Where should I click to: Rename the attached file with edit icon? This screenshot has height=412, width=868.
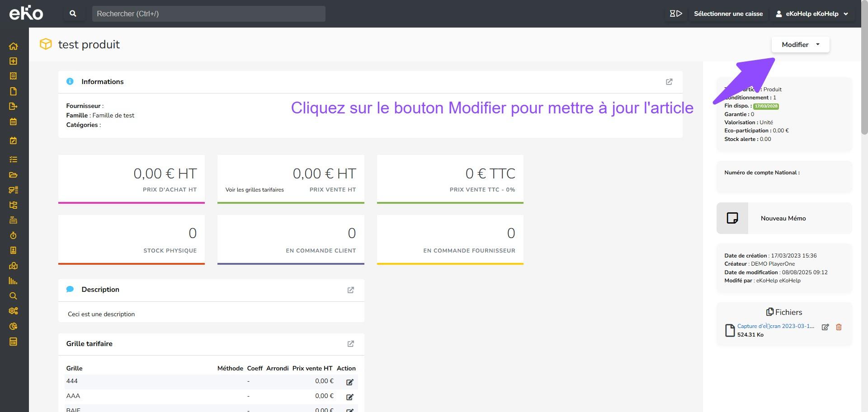(x=825, y=327)
